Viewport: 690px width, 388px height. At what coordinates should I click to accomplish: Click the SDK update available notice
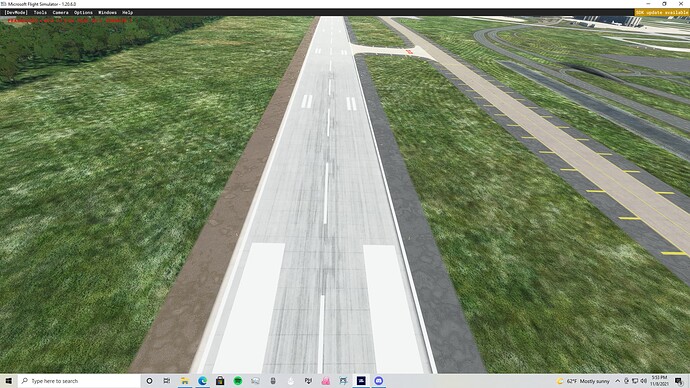tap(661, 12)
